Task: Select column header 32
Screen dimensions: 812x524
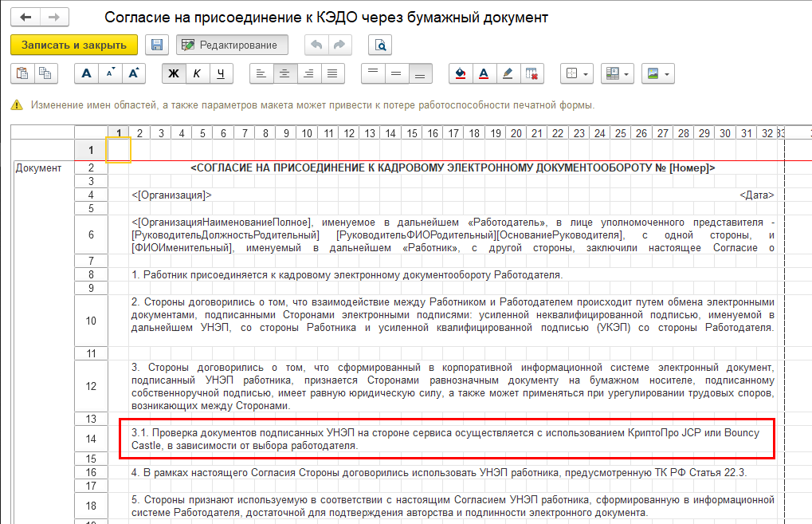Action: 767,133
